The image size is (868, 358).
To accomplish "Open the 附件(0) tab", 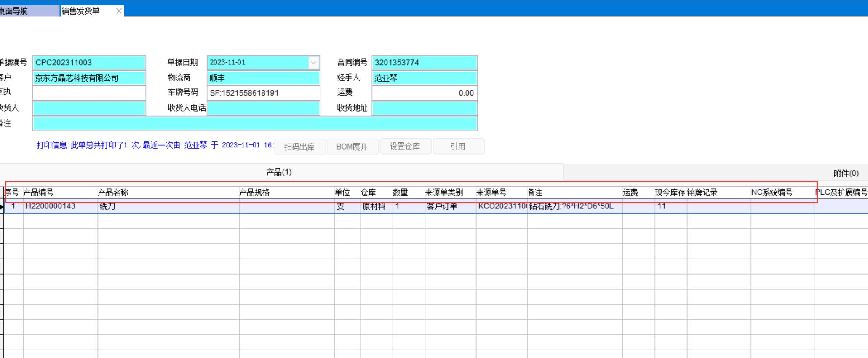I will click(x=846, y=173).
